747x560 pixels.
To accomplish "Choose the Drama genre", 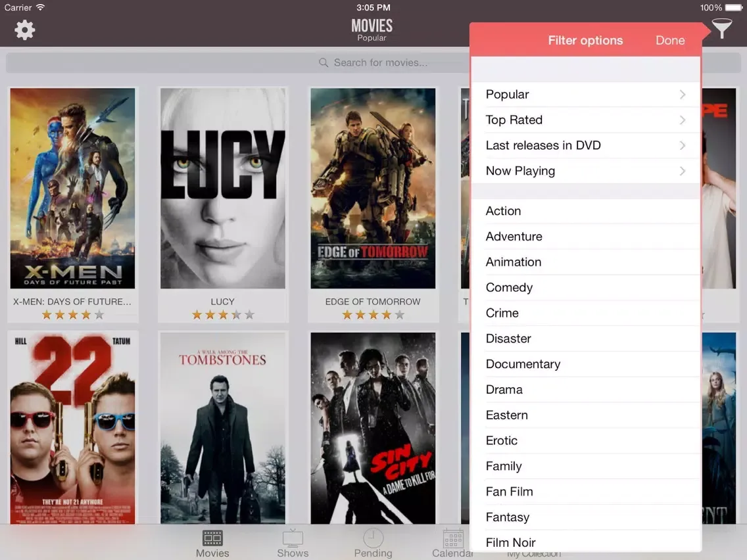I will click(585, 390).
